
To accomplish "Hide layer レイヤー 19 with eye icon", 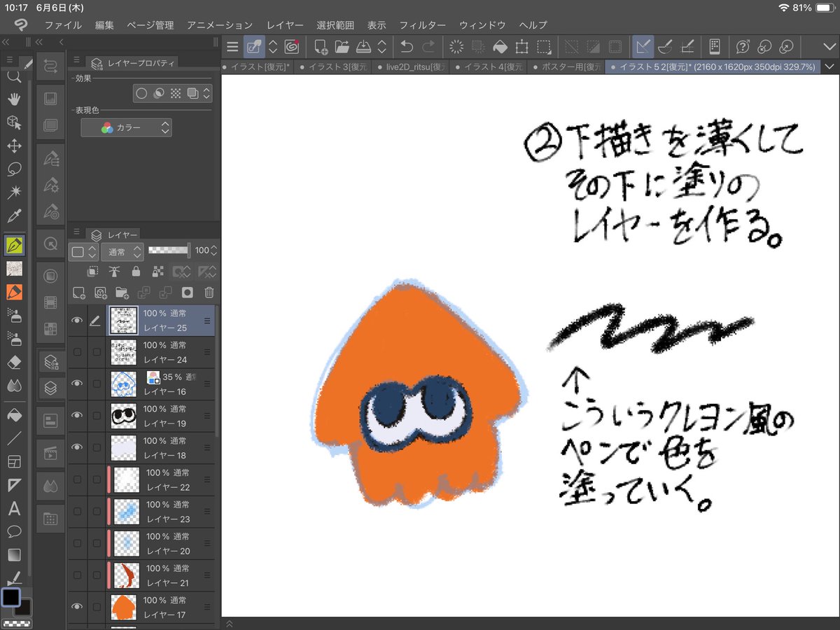I will (x=77, y=415).
